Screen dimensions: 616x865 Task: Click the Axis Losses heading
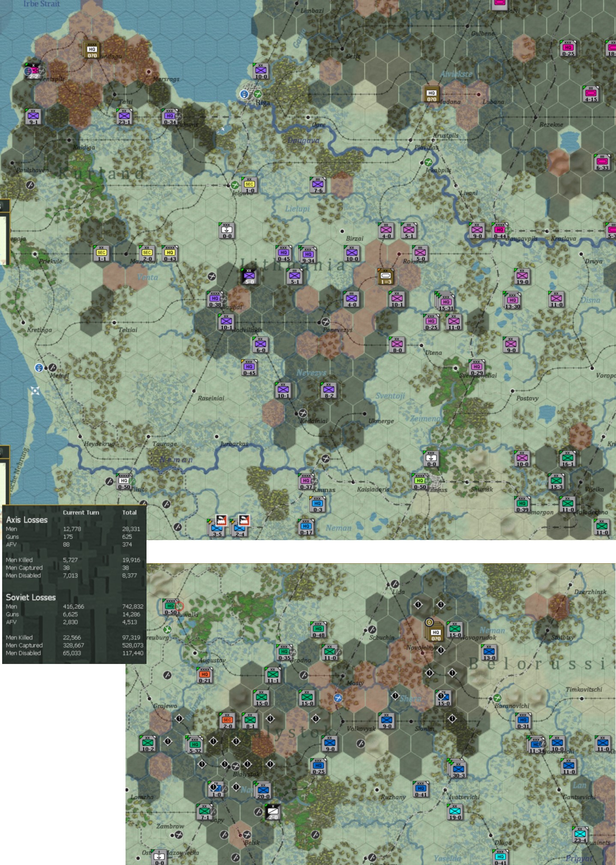(x=27, y=520)
